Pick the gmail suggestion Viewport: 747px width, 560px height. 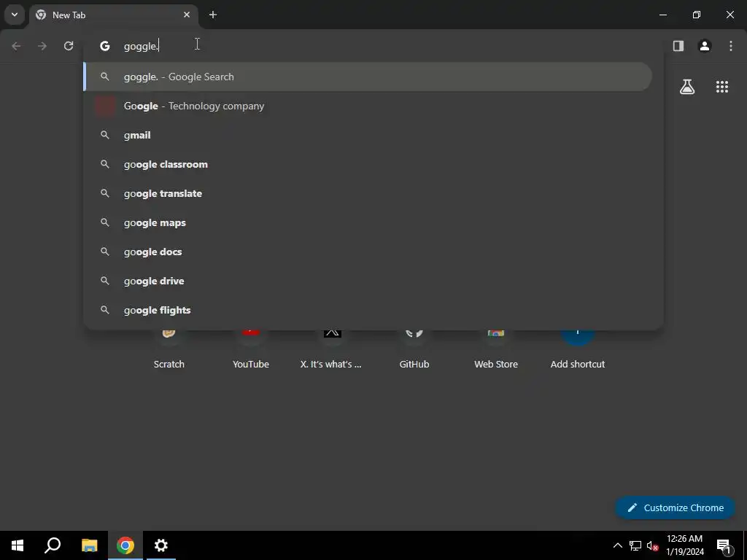click(x=368, y=135)
